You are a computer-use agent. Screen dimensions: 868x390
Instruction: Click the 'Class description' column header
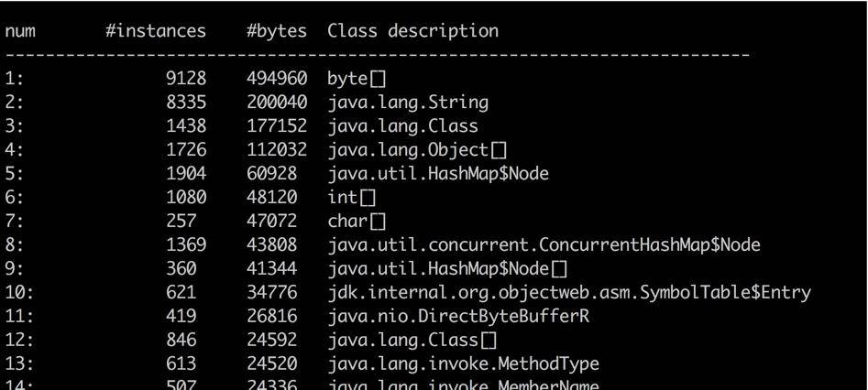[412, 30]
